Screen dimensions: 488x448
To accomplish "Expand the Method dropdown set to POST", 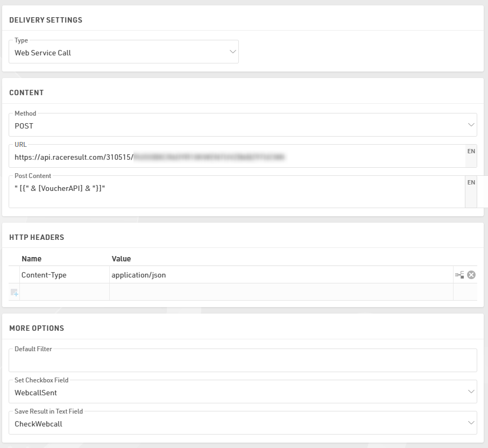I will coord(243,125).
